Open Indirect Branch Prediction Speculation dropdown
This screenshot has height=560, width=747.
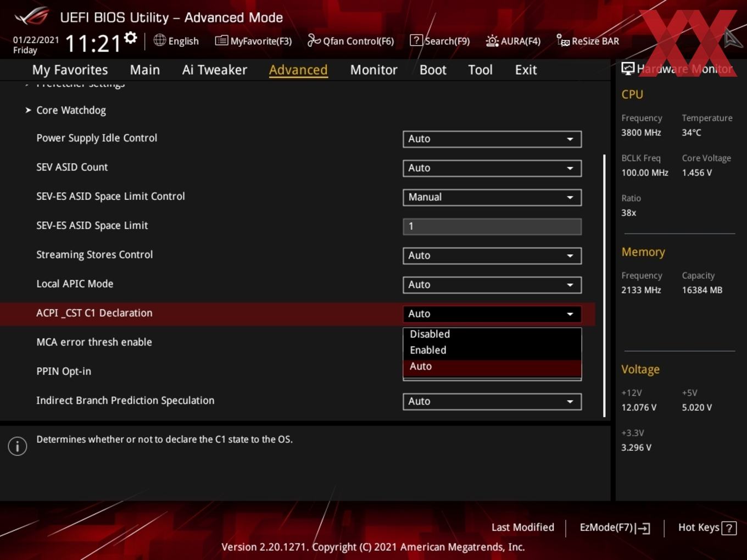[x=492, y=401]
